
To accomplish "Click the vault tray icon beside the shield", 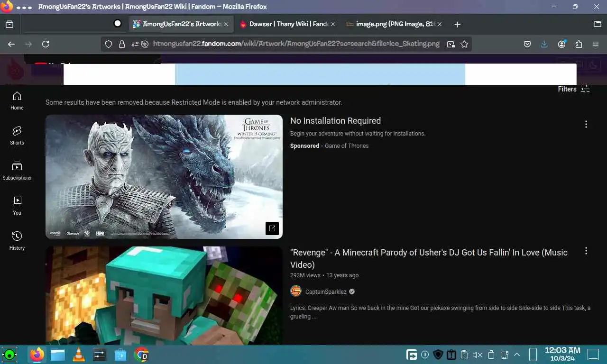I will pos(451,355).
